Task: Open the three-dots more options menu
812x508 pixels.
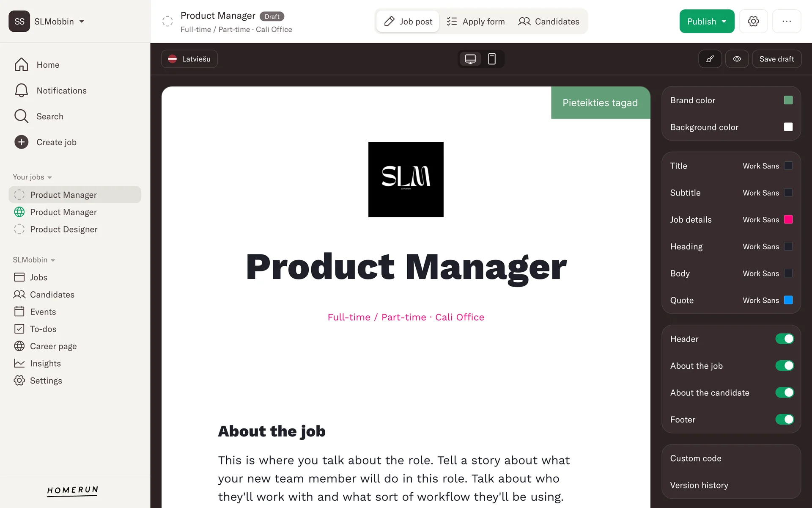Action: pos(787,21)
